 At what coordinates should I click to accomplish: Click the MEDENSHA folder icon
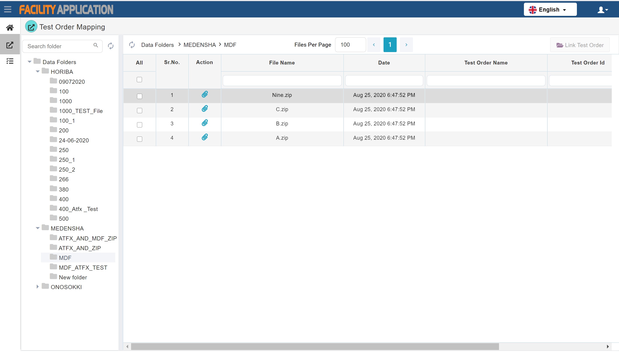click(45, 228)
